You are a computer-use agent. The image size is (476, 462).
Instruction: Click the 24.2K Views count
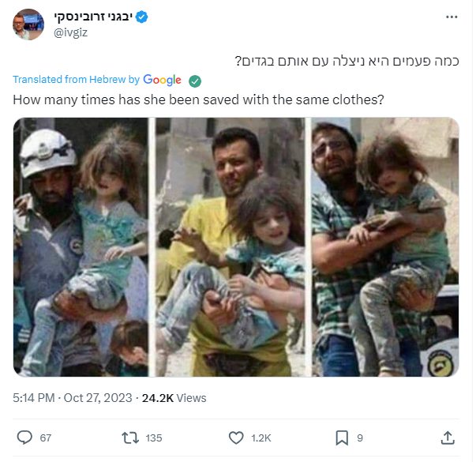pos(174,398)
